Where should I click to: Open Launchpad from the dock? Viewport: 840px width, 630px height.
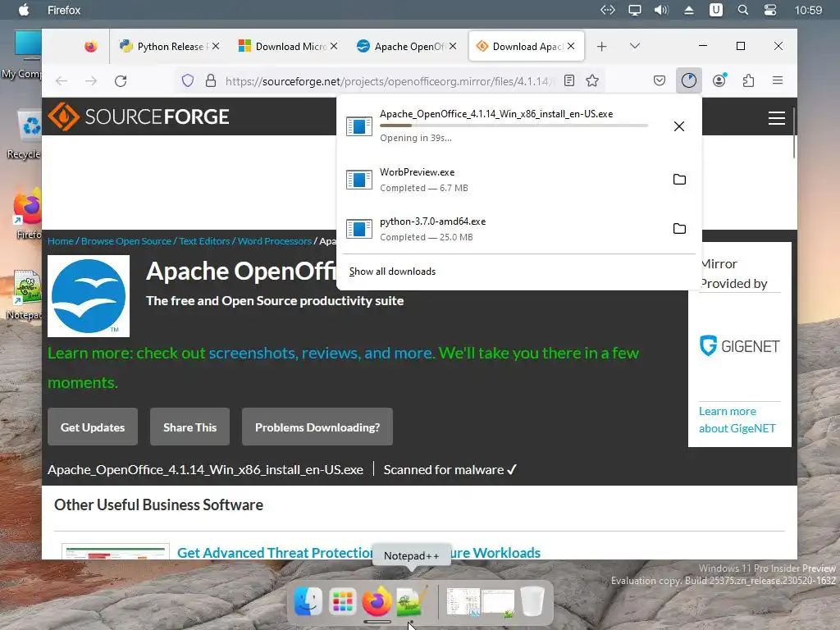[x=342, y=601]
